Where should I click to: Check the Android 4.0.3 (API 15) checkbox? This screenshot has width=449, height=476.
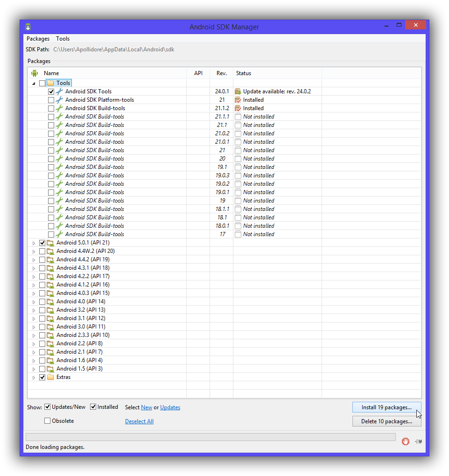pos(42,293)
